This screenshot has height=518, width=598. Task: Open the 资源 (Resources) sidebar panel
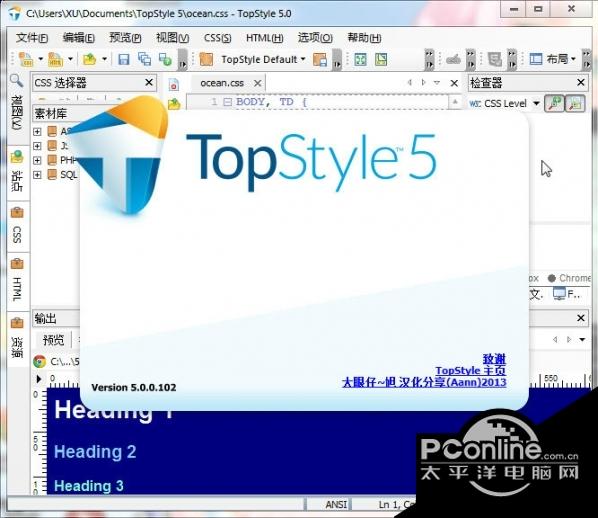(x=17, y=338)
